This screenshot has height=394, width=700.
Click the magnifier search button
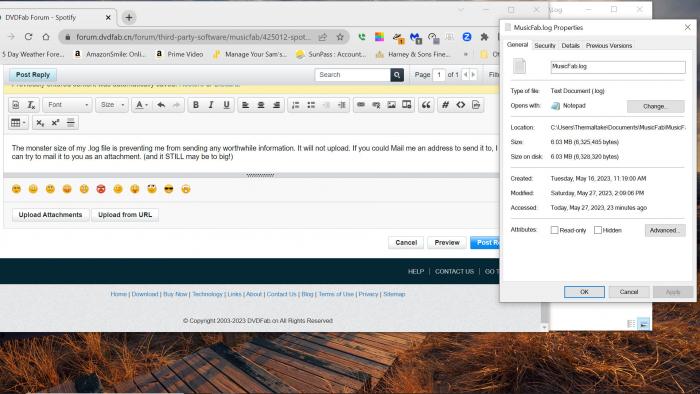pos(397,75)
